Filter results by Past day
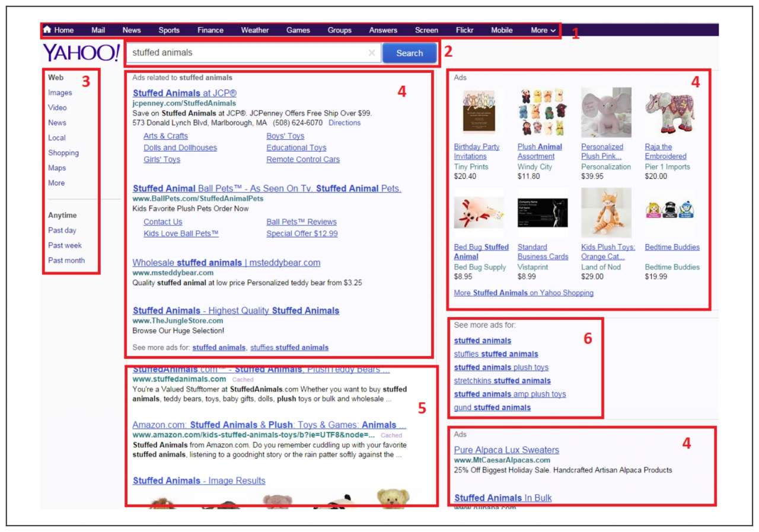759x532 pixels. pos(62,230)
